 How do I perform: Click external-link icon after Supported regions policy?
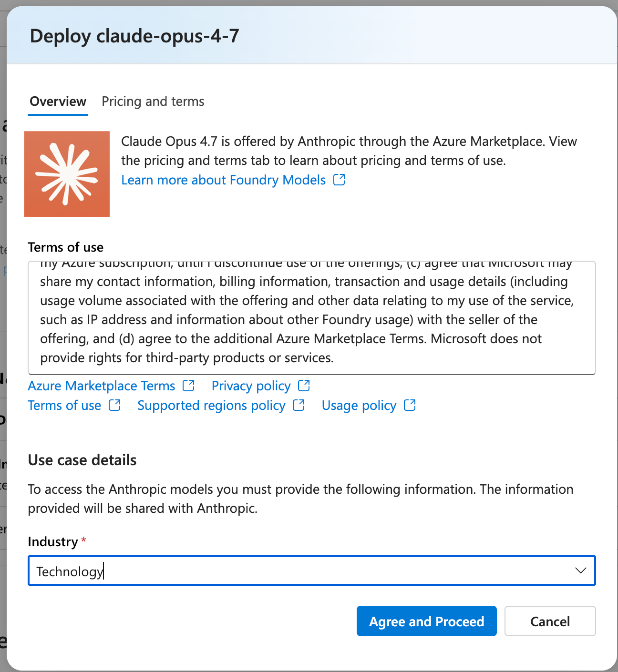(x=299, y=405)
